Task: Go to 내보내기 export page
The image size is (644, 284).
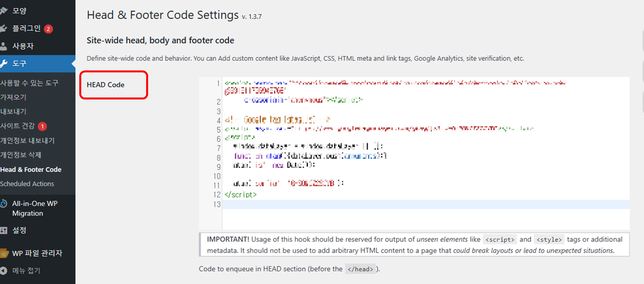Action: coord(13,112)
